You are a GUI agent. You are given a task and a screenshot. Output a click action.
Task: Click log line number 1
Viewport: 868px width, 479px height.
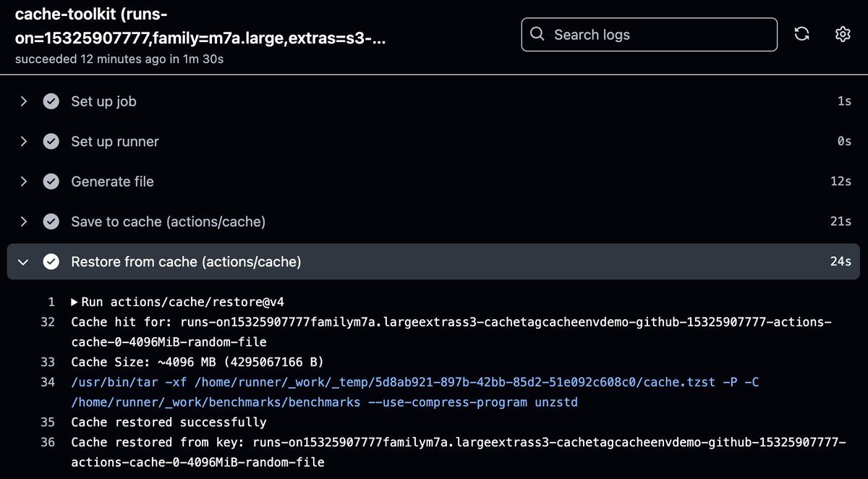[x=51, y=302]
